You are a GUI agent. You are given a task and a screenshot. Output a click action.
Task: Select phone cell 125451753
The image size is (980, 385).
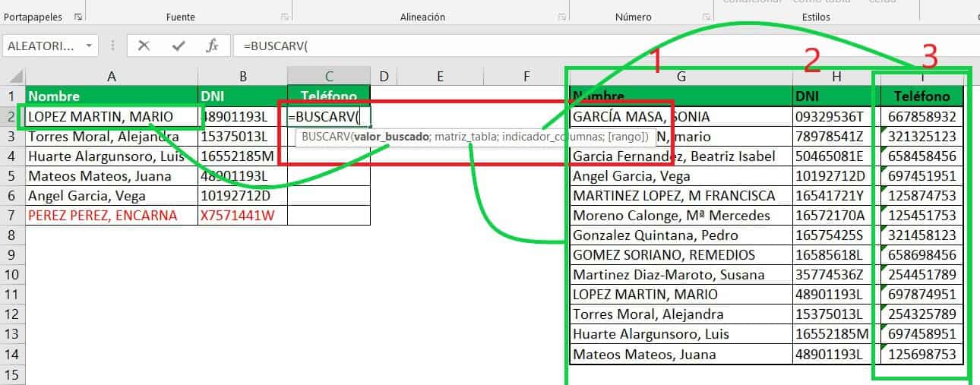922,215
